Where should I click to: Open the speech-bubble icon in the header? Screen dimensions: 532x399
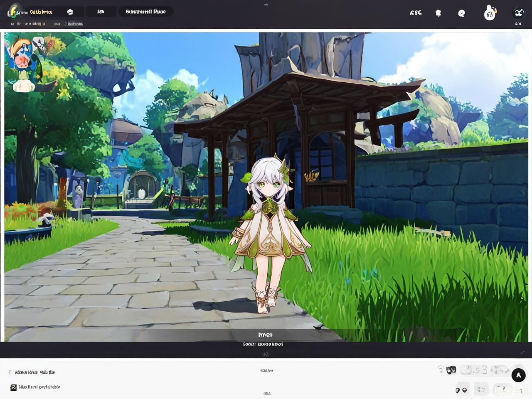(438, 13)
